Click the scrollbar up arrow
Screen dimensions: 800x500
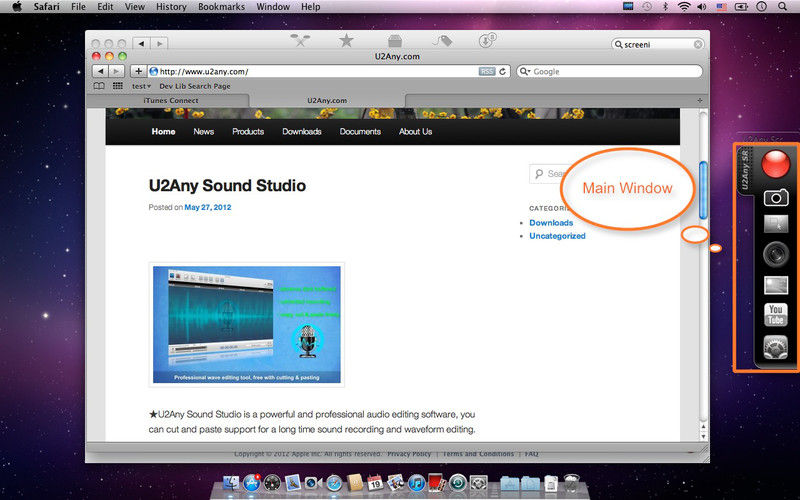703,427
